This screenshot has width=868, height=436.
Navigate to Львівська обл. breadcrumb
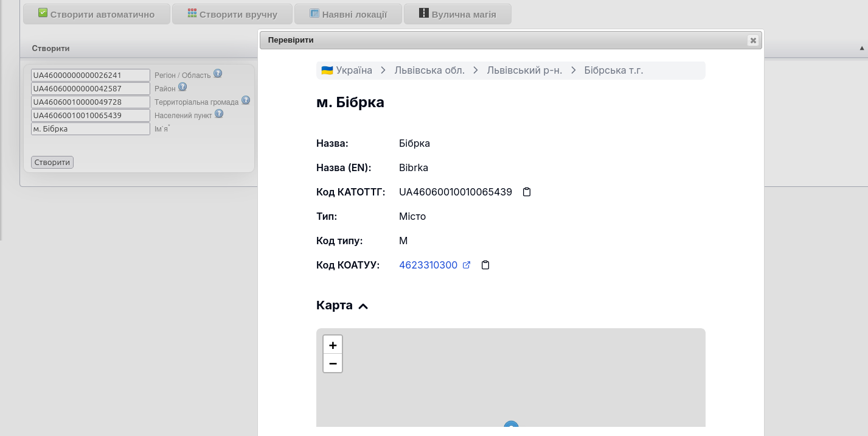pyautogui.click(x=429, y=71)
